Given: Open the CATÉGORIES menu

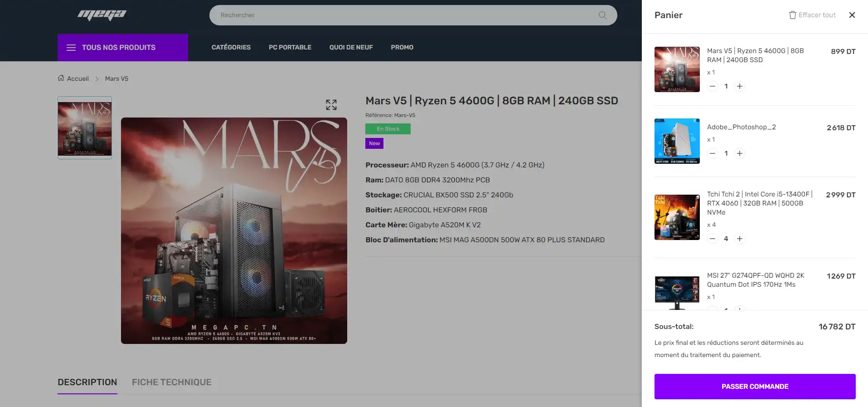Looking at the screenshot, I should (x=231, y=47).
